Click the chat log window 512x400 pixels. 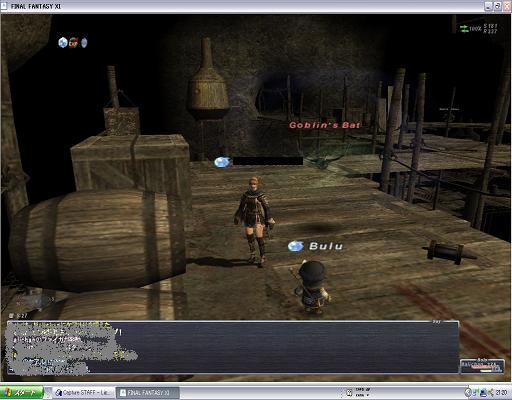233,347
